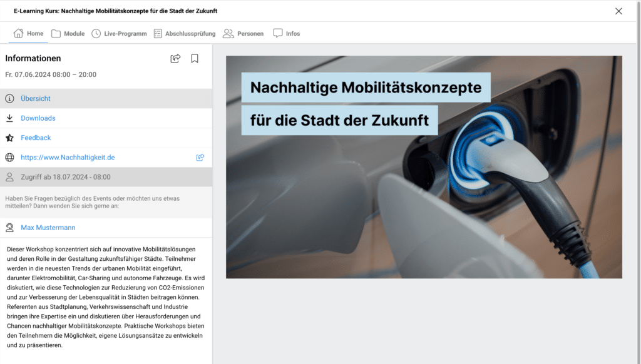Go to the Live-Programm tab

click(x=119, y=34)
